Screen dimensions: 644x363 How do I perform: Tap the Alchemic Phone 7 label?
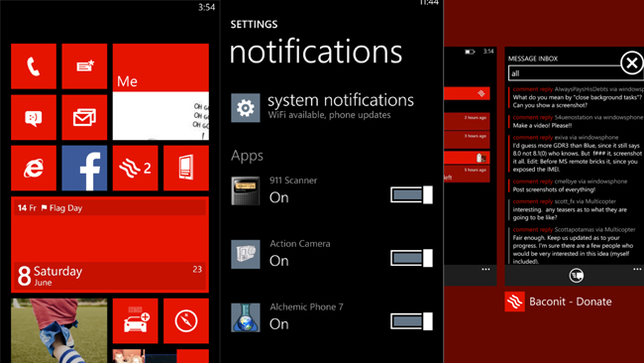click(306, 307)
